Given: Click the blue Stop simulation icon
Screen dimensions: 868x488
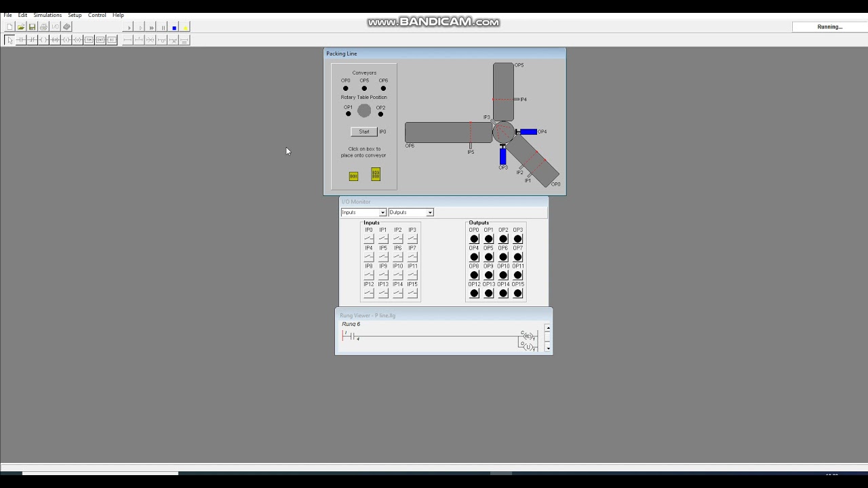Looking at the screenshot, I should (x=174, y=27).
